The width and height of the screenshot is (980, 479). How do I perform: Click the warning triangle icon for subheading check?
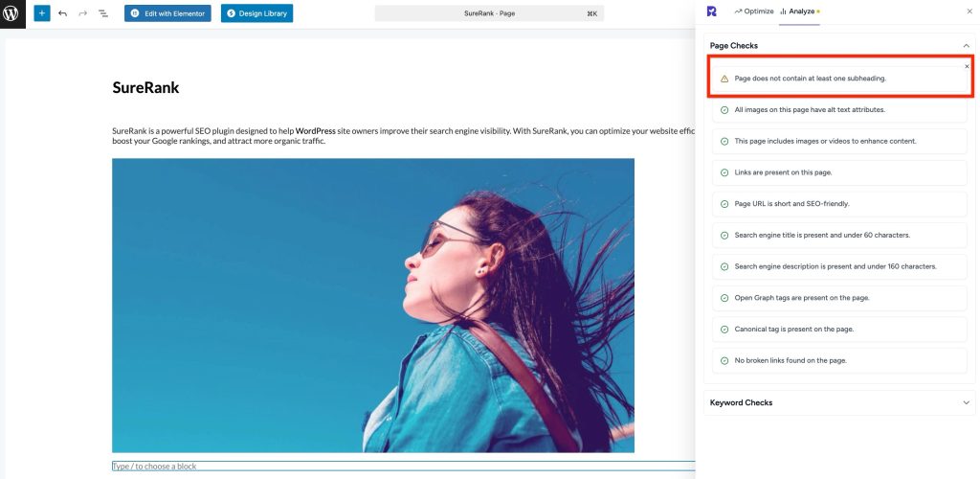(724, 79)
